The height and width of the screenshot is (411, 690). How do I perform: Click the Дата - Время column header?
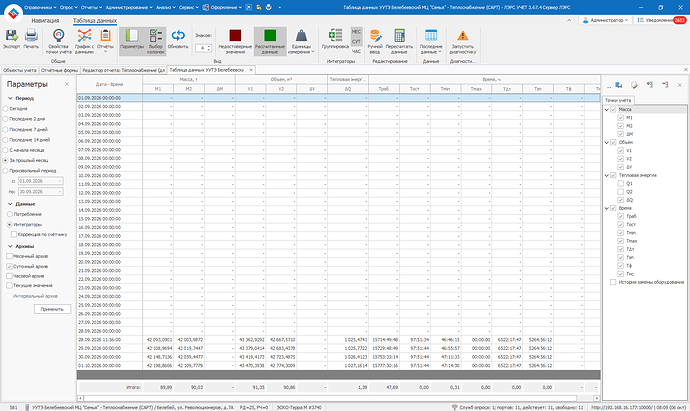click(110, 84)
